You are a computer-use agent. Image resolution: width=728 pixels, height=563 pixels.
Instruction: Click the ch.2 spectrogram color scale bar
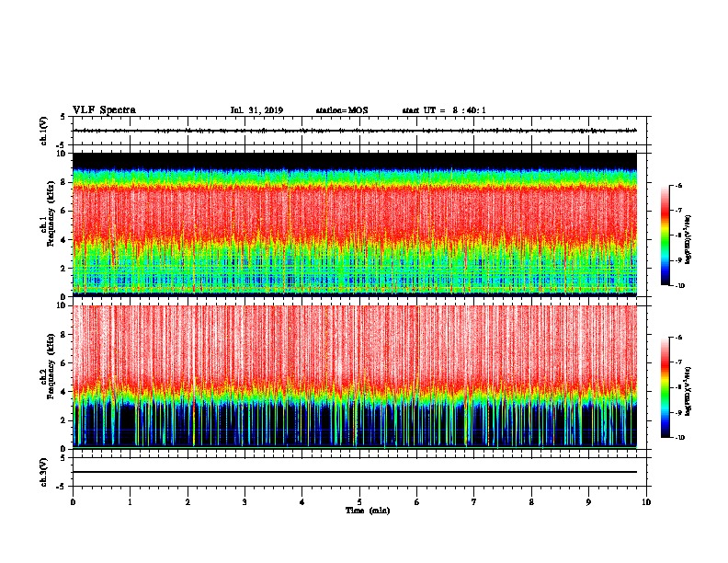pyautogui.click(x=665, y=387)
